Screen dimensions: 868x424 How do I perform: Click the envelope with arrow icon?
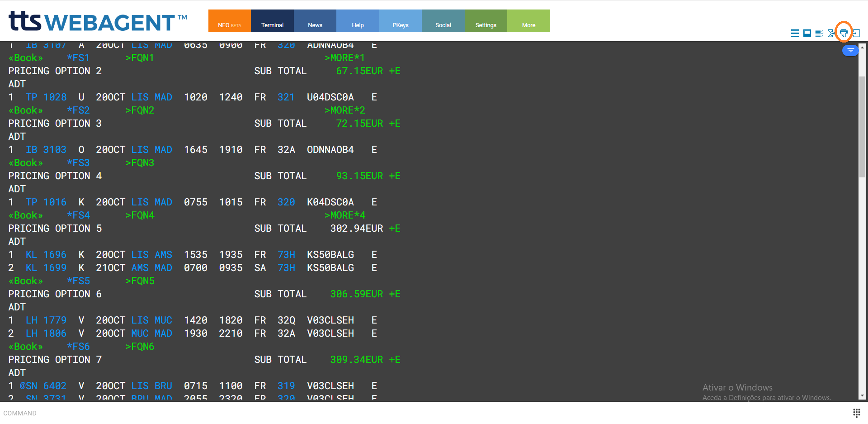[x=831, y=33]
